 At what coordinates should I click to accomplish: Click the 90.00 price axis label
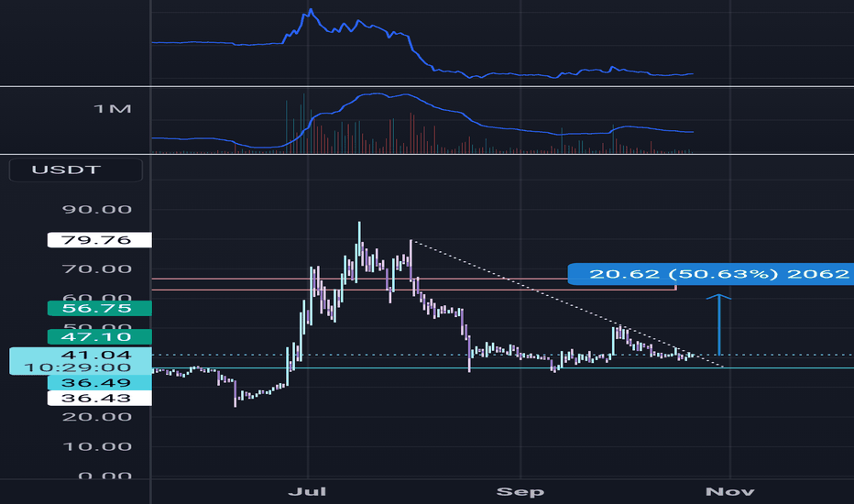pos(97,209)
